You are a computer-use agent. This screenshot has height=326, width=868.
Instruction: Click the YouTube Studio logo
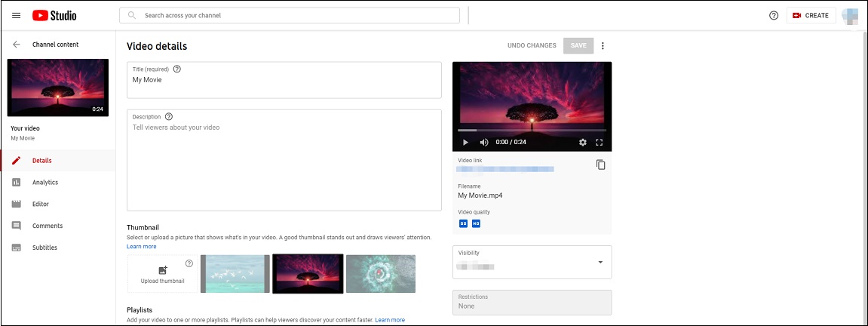click(54, 16)
